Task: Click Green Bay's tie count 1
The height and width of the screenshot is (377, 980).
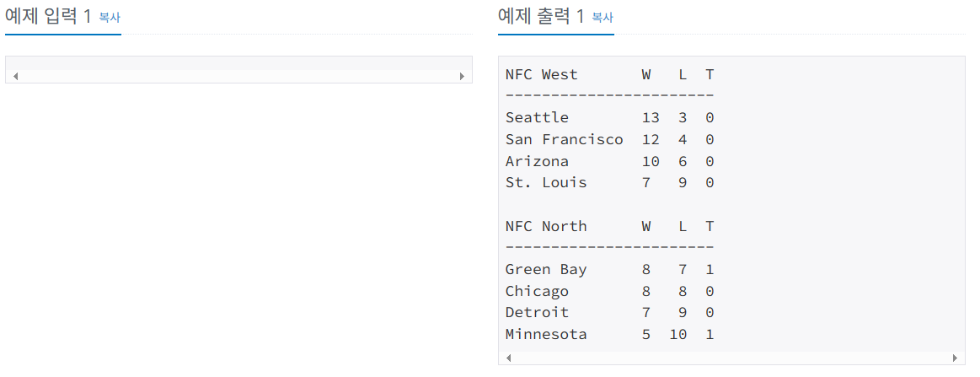Action: [x=710, y=269]
